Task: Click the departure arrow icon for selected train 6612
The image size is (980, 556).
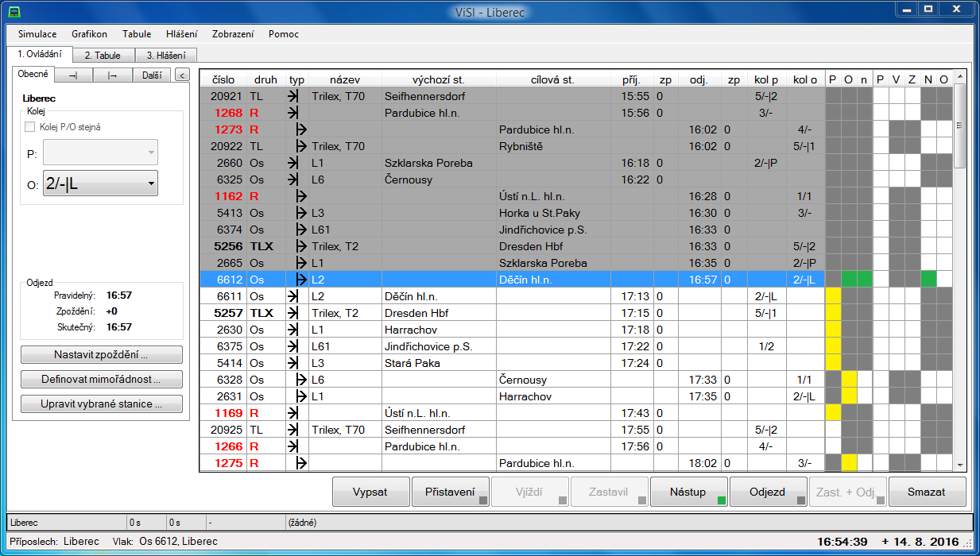Action: tap(300, 280)
